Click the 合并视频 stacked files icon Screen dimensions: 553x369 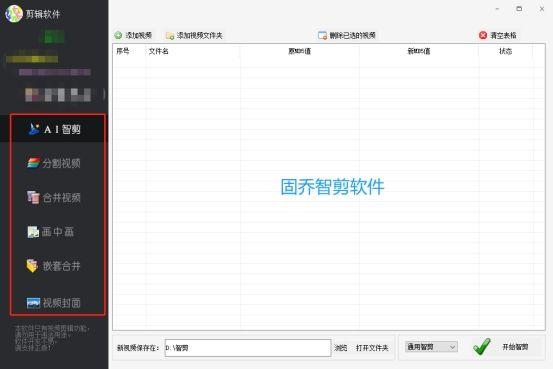33,197
